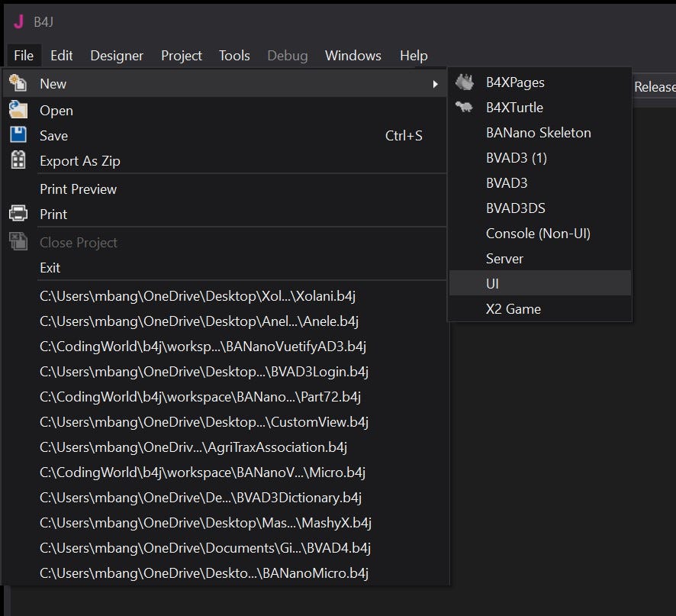Click Exit in File menu
The width and height of the screenshot is (676, 616).
pyautogui.click(x=50, y=267)
